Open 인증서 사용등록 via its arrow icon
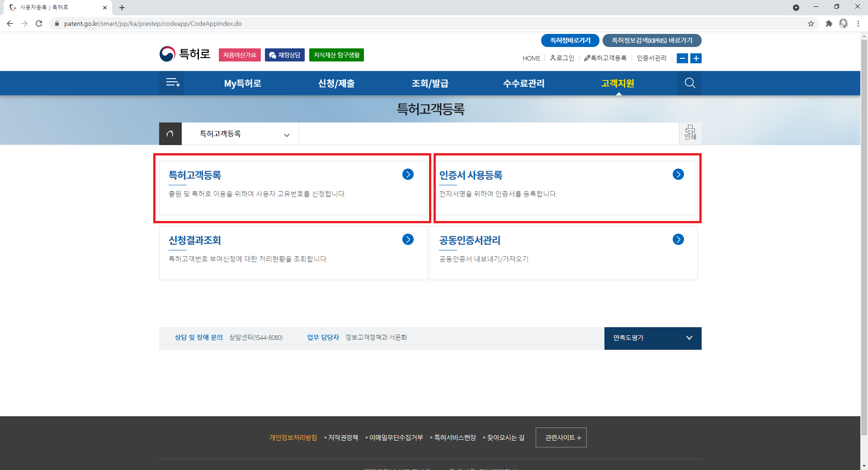The width and height of the screenshot is (868, 470). click(678, 174)
